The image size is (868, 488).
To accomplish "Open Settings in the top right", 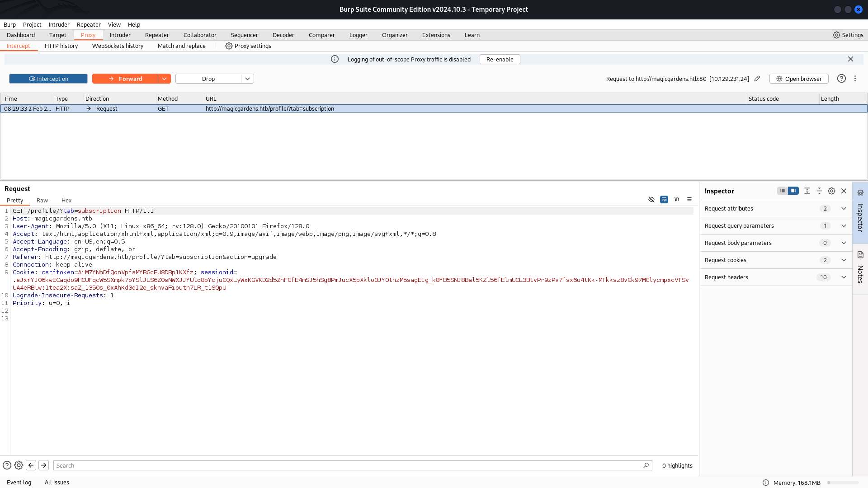I will click(x=848, y=35).
